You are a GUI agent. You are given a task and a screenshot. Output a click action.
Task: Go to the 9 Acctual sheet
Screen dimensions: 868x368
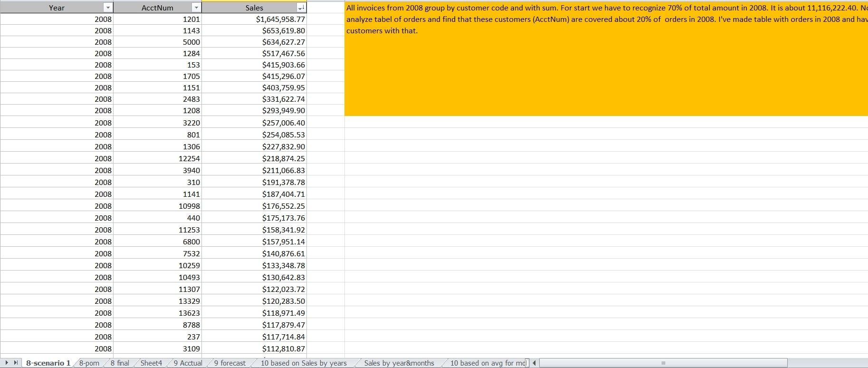188,363
